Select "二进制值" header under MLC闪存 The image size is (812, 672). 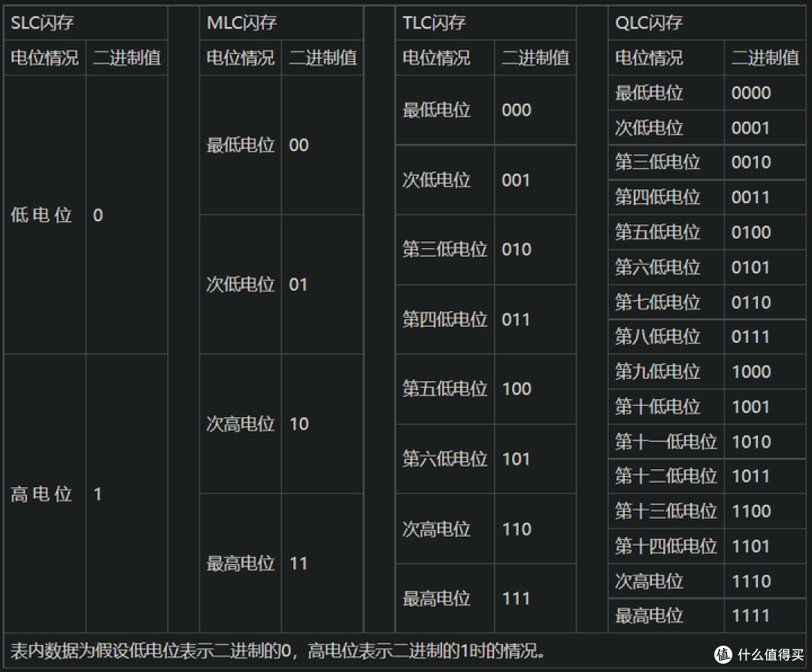click(x=323, y=57)
